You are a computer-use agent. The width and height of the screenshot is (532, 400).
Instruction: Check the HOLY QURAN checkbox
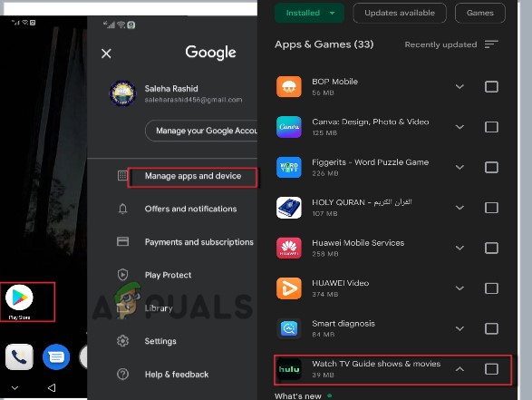[491, 208]
